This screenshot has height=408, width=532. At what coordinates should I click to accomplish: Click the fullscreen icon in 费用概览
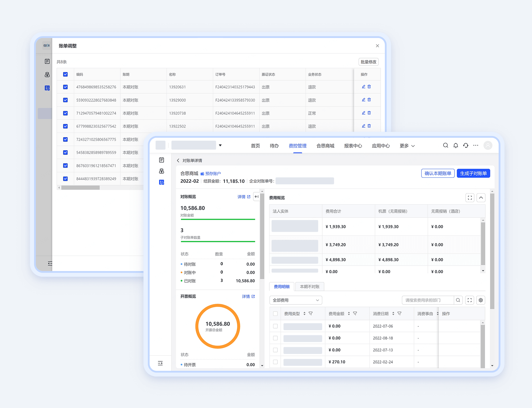[x=470, y=198]
